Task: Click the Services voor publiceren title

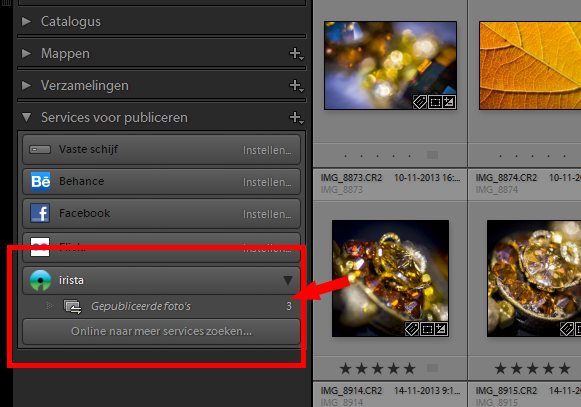Action: pyautogui.click(x=114, y=118)
